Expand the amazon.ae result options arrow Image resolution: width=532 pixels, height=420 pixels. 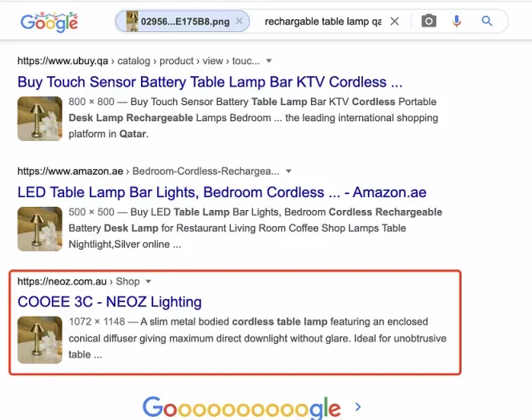point(288,171)
